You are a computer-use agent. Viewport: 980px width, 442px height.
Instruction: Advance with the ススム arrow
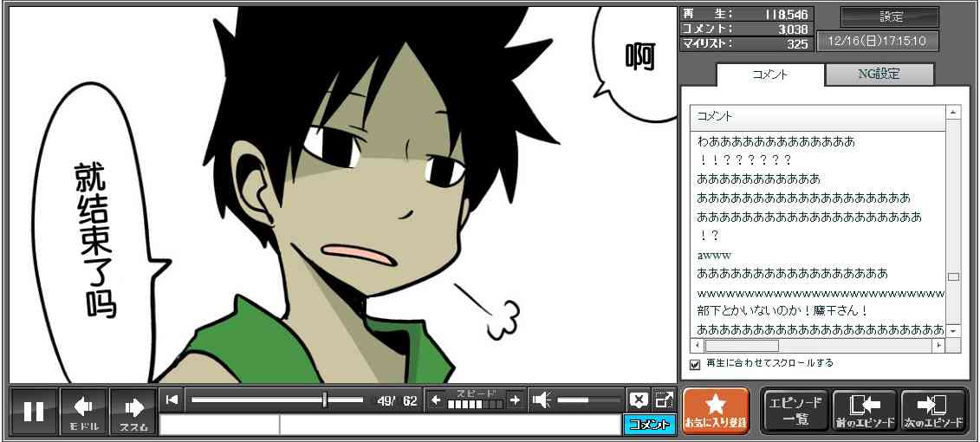click(134, 411)
